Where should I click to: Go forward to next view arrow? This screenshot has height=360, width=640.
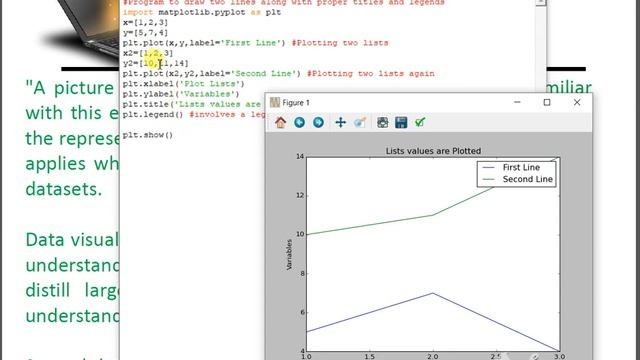pyautogui.click(x=318, y=122)
